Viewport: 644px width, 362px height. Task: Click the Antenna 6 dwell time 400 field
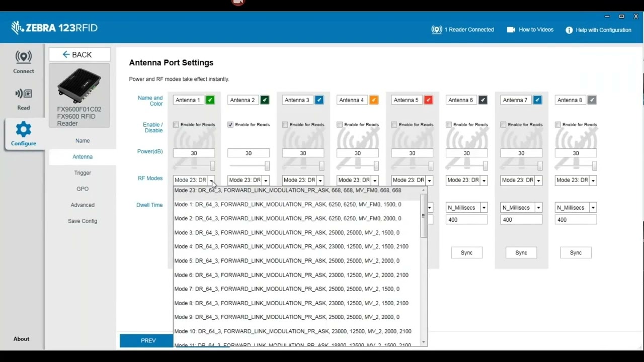pyautogui.click(x=467, y=220)
